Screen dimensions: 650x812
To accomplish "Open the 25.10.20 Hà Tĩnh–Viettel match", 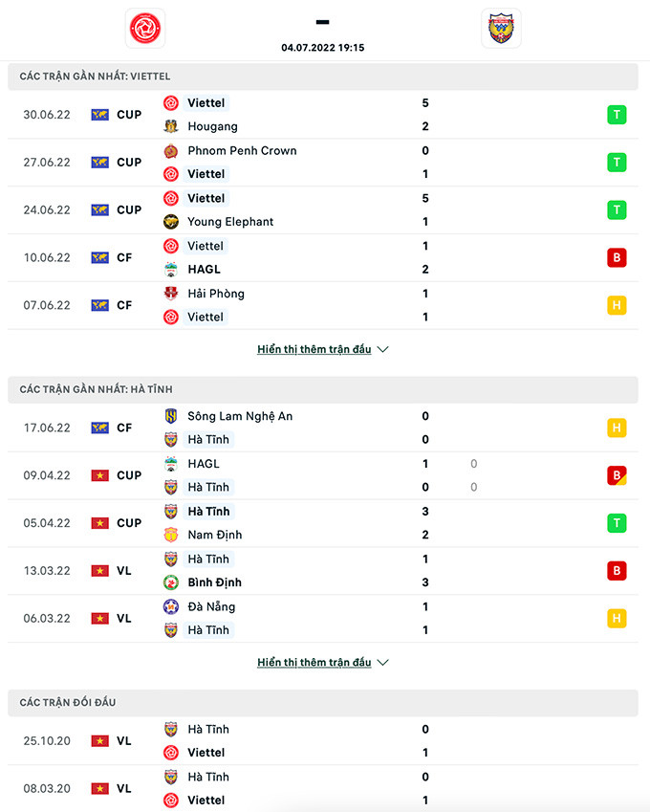I will (306, 740).
